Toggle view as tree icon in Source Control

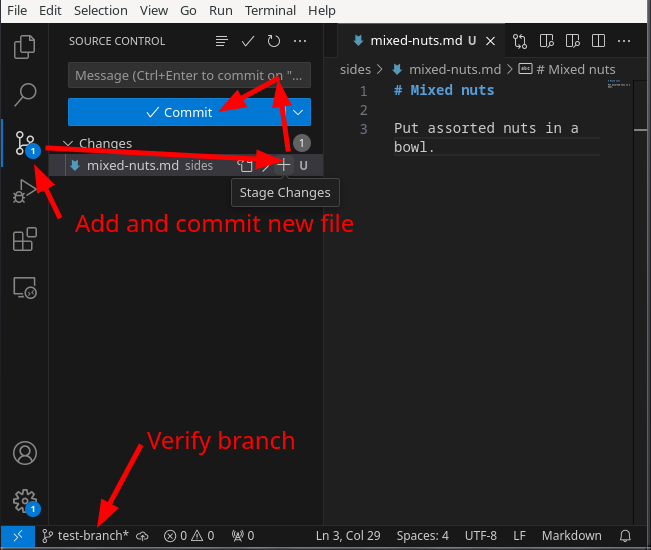click(x=222, y=41)
